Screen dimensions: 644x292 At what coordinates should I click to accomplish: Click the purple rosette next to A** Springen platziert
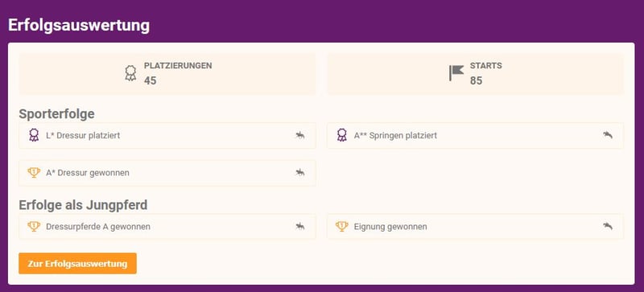[341, 135]
